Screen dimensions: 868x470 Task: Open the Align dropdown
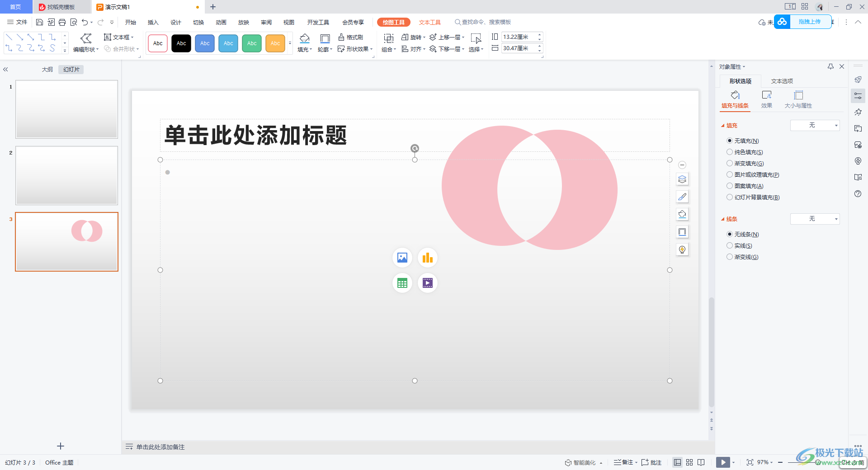(x=414, y=49)
